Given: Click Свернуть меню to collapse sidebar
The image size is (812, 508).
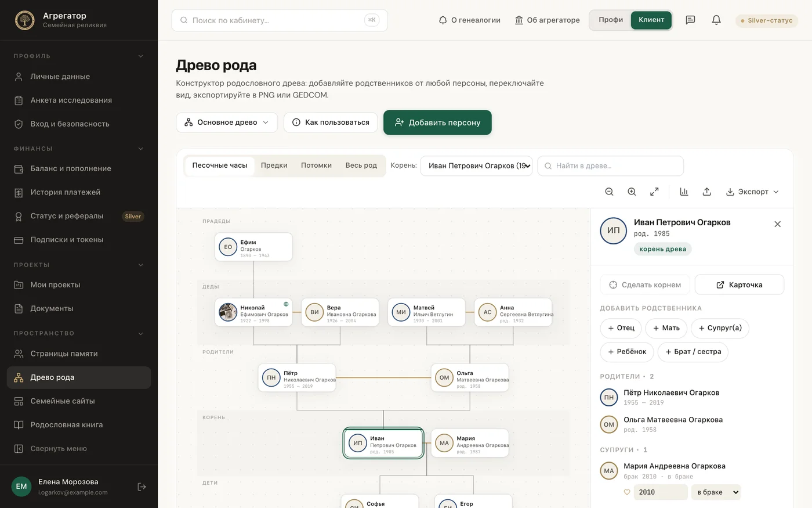Looking at the screenshot, I should tap(79, 448).
